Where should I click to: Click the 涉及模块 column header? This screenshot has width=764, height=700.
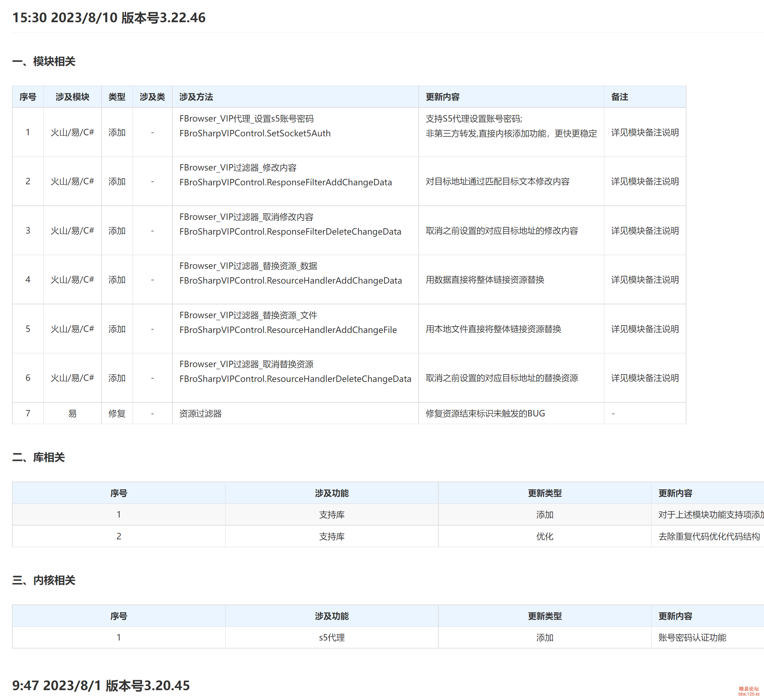[x=72, y=97]
